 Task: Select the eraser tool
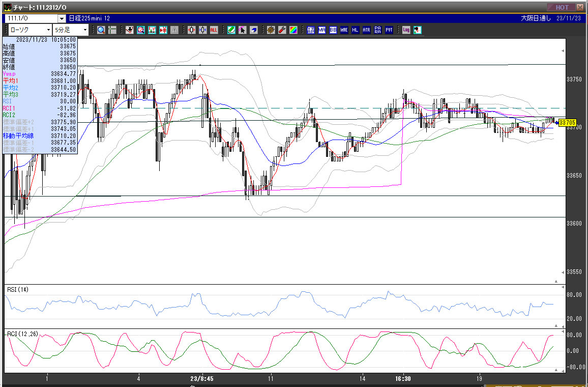[253, 30]
